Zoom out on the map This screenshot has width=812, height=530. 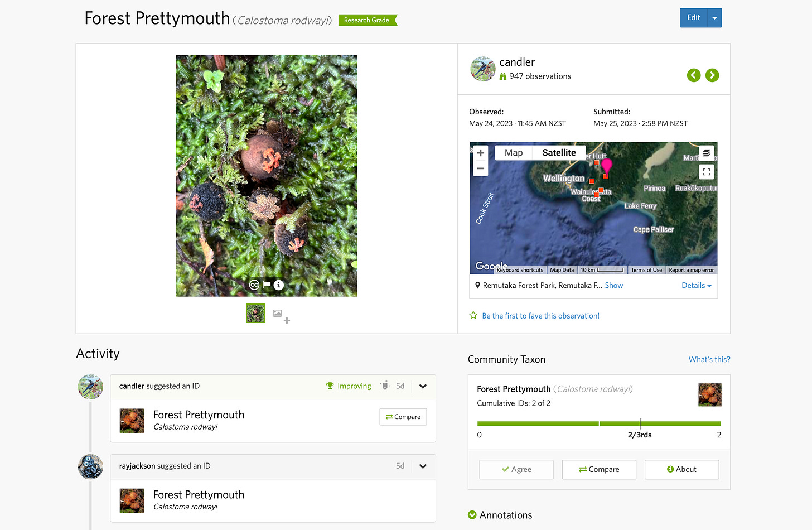481,168
